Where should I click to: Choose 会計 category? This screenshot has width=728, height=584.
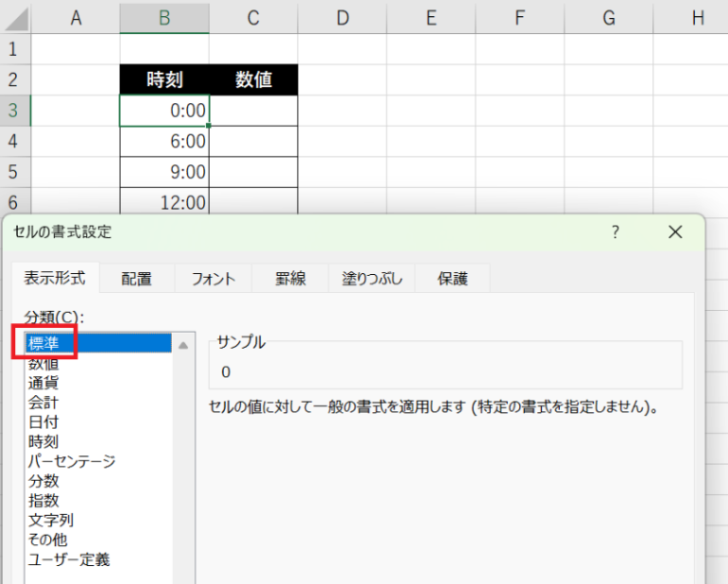pyautogui.click(x=98, y=402)
